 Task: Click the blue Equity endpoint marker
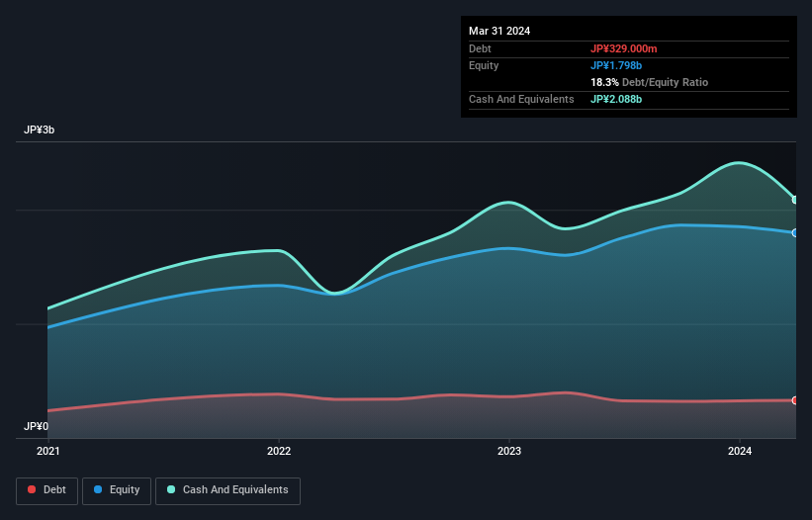[795, 233]
